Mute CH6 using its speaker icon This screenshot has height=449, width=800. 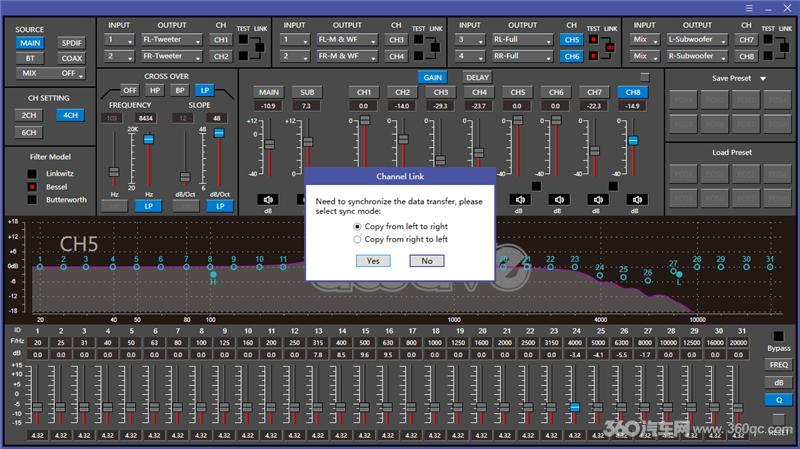559,199
